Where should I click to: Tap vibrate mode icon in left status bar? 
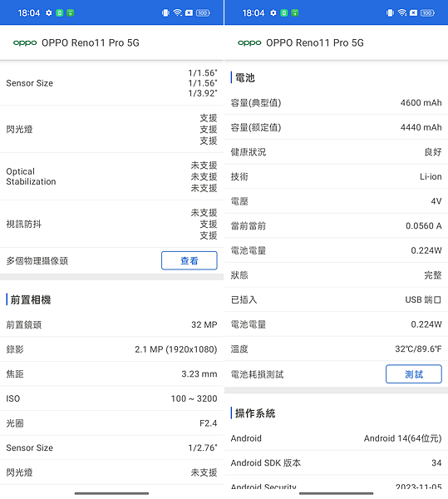[x=165, y=12]
